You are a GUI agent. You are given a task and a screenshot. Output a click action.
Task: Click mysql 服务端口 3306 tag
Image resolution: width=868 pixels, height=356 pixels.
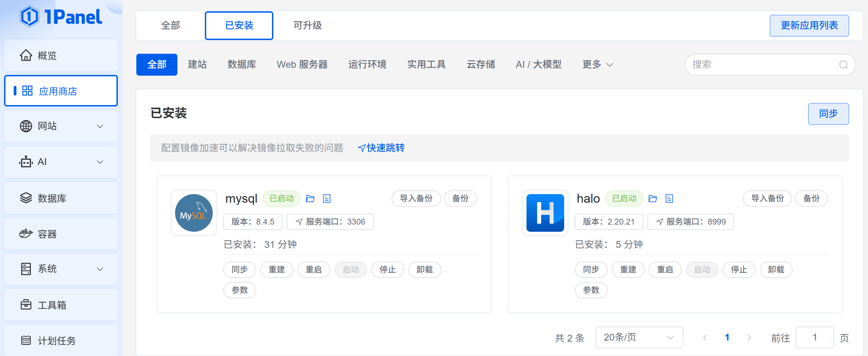(x=330, y=222)
